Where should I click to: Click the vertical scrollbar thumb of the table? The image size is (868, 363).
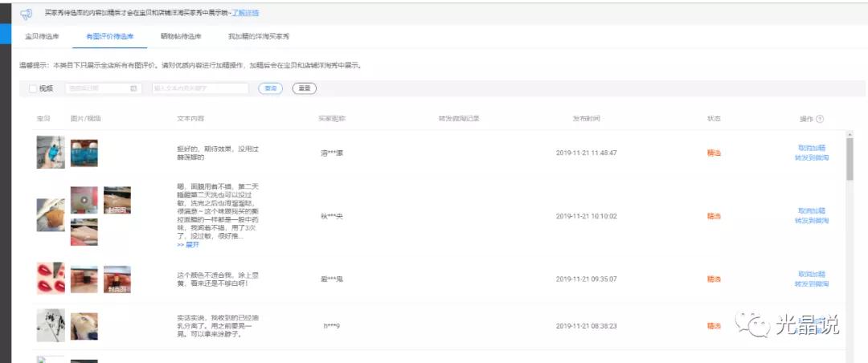[850, 159]
